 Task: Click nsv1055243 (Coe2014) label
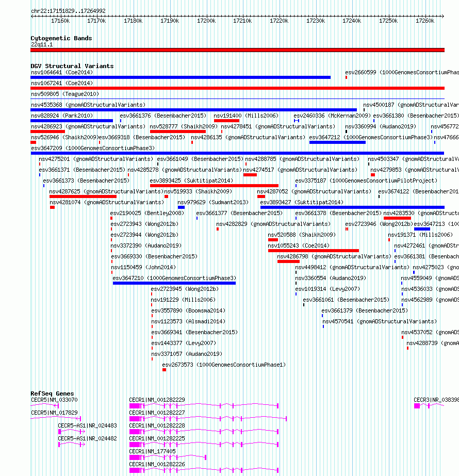click(x=299, y=245)
